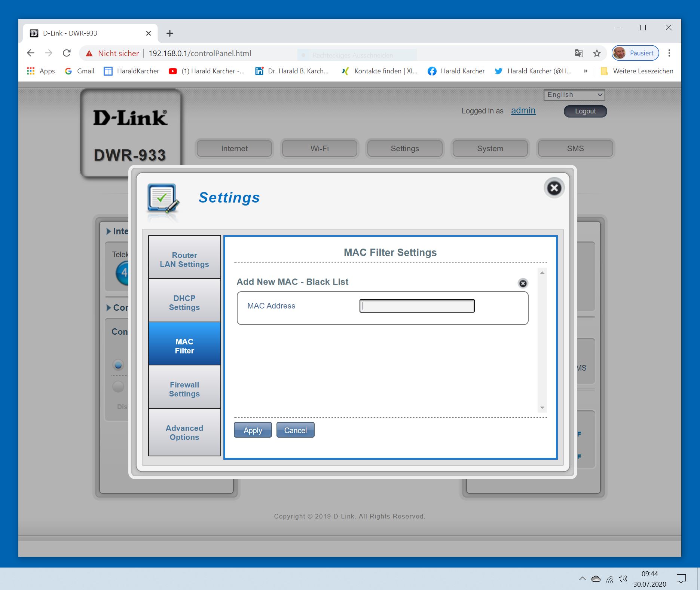Click the 'Nicht sicher' warning triangle icon
Viewport: 700px width, 590px height.
tap(89, 54)
